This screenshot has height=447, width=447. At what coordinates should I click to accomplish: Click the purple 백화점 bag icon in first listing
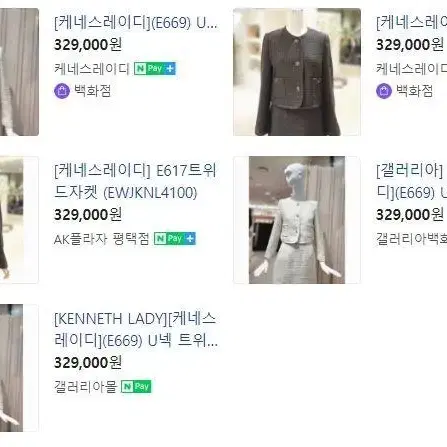pos(62,91)
